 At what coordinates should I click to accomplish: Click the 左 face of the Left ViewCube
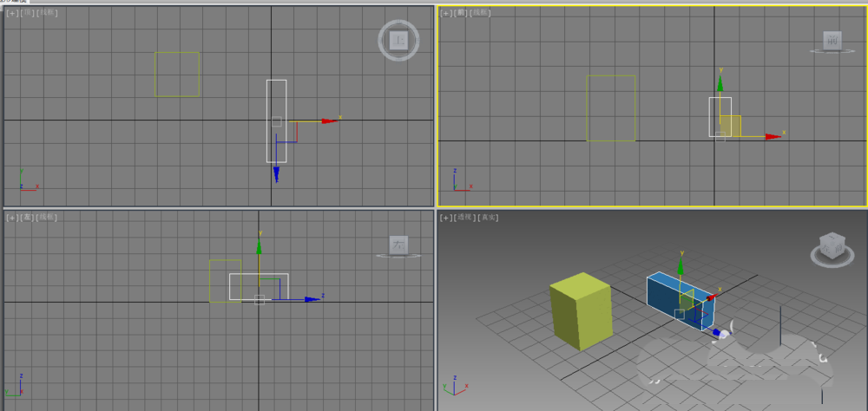pyautogui.click(x=398, y=245)
